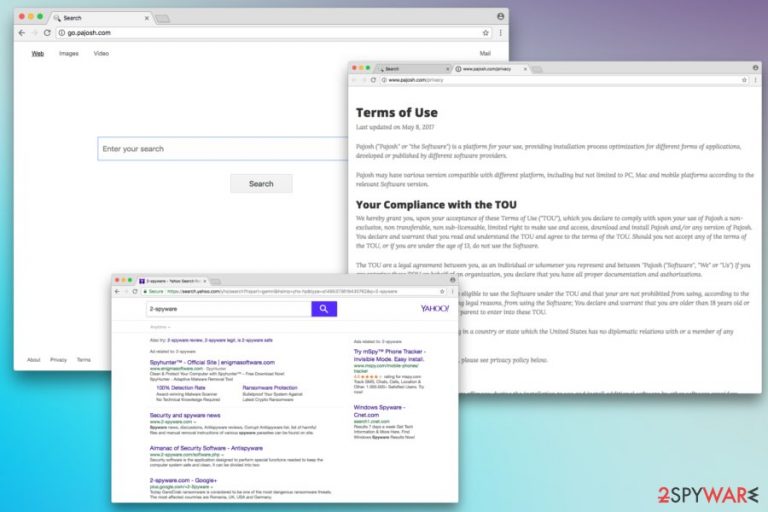Open a new tab in go.pajosh.com window
Image resolution: width=768 pixels, height=512 pixels.
pyautogui.click(x=163, y=19)
